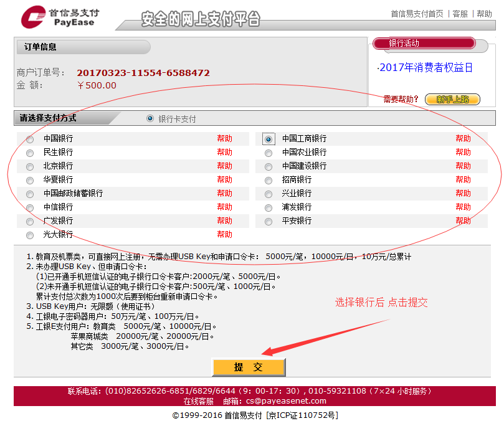504x426 pixels.
Task: Select the 中国邮政储蓄银行 radio button
Action: click(x=30, y=194)
